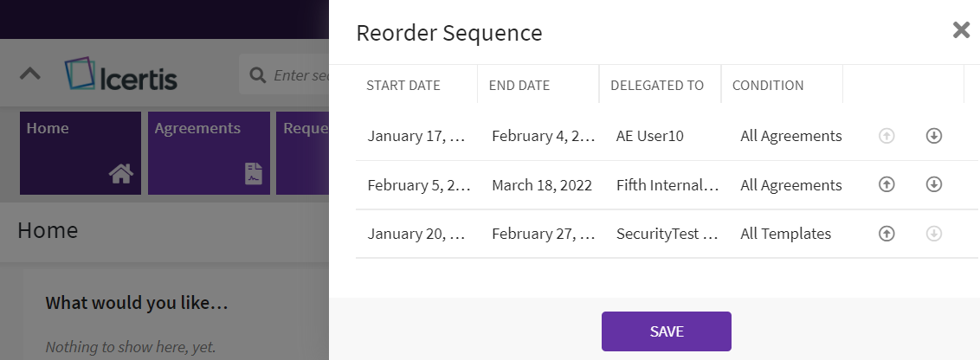The width and height of the screenshot is (980, 360).
Task: Click in the search input field
Action: [300, 75]
